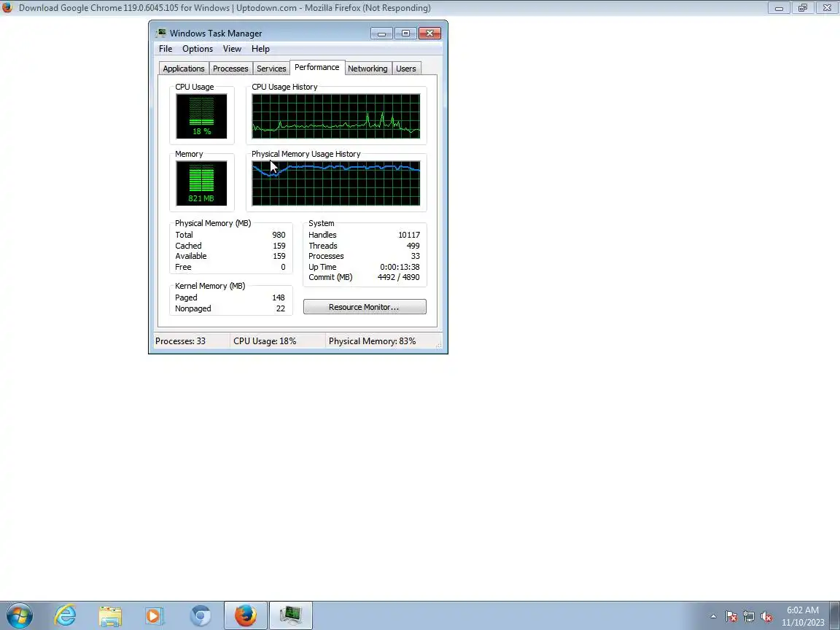Switch to the Services tab
840x630 pixels.
point(271,69)
